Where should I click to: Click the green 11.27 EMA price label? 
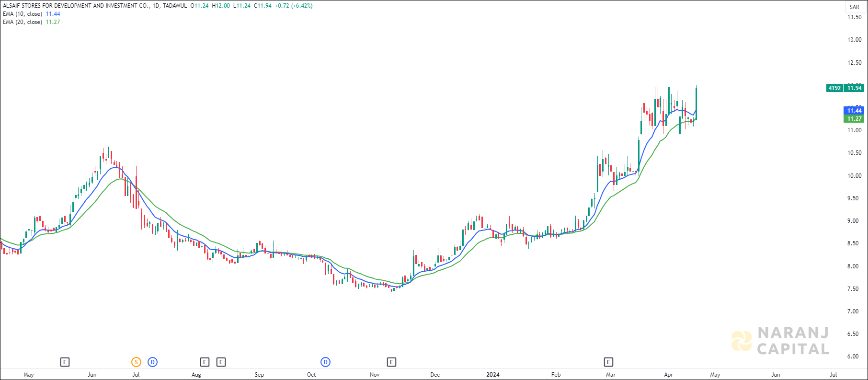click(854, 119)
